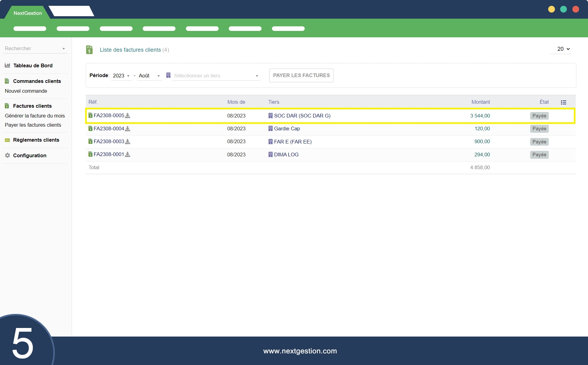Screen dimensions: 588x365
Task: Open the Sélectionner un tiers dropdown
Action: 216,76
